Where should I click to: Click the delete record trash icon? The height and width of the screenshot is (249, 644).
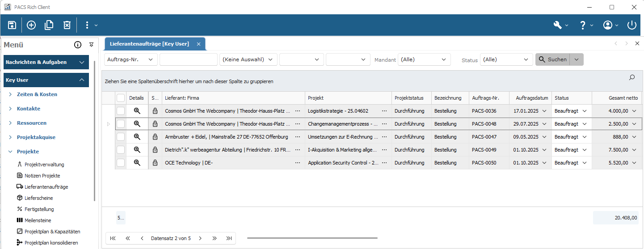coord(67,25)
